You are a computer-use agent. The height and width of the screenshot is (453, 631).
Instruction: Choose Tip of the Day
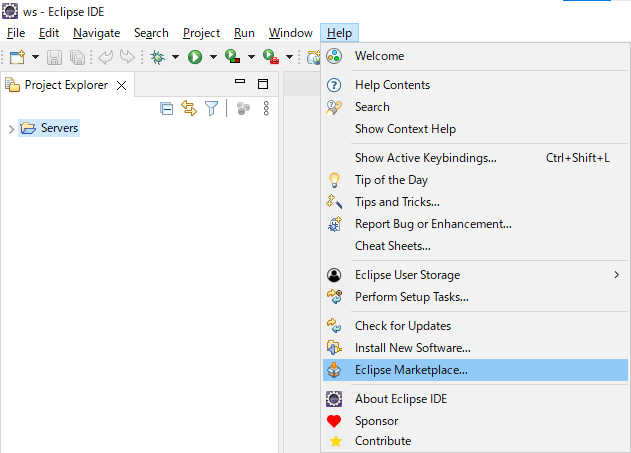pyautogui.click(x=475, y=180)
